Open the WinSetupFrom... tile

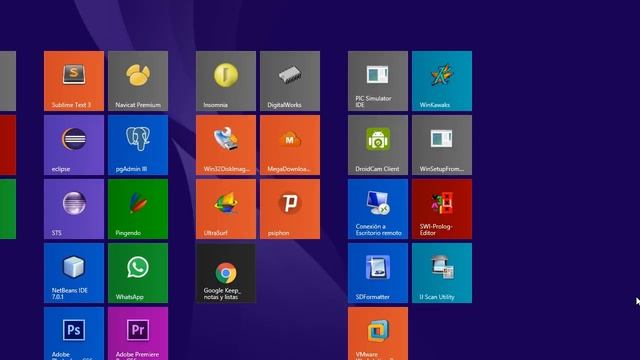[442, 145]
